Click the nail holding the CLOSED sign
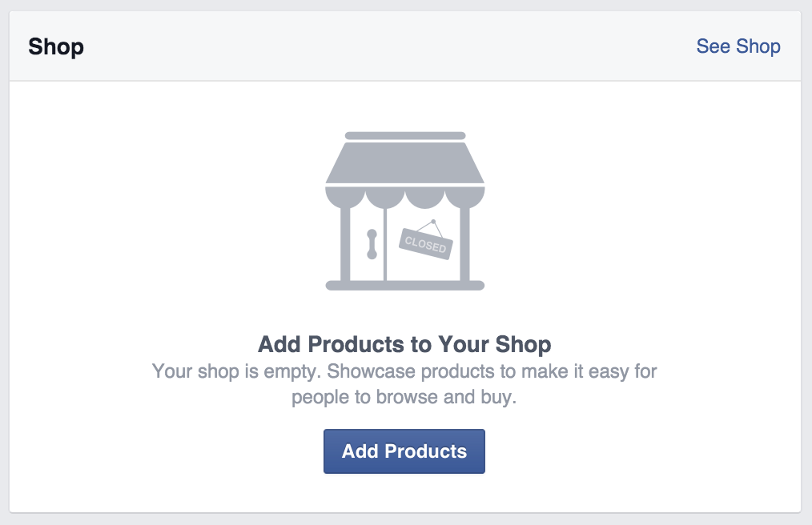Viewport: 812px width, 525px height. click(433, 221)
